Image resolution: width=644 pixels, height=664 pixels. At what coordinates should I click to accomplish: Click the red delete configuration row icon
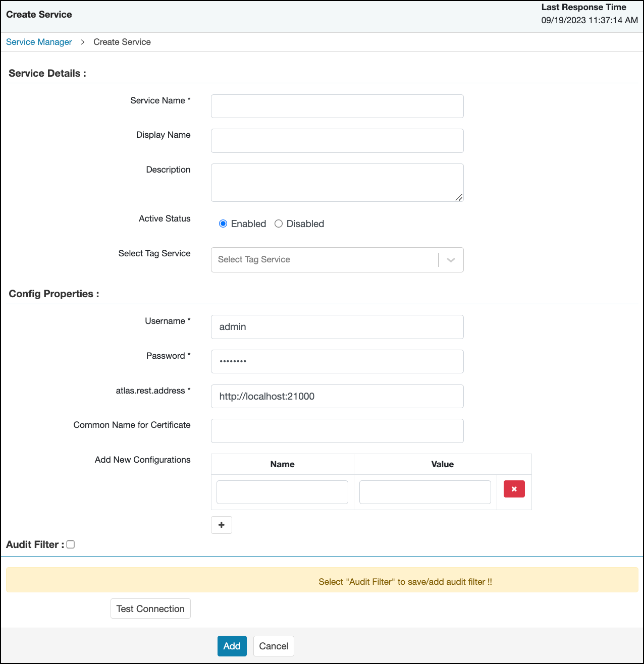[514, 489]
